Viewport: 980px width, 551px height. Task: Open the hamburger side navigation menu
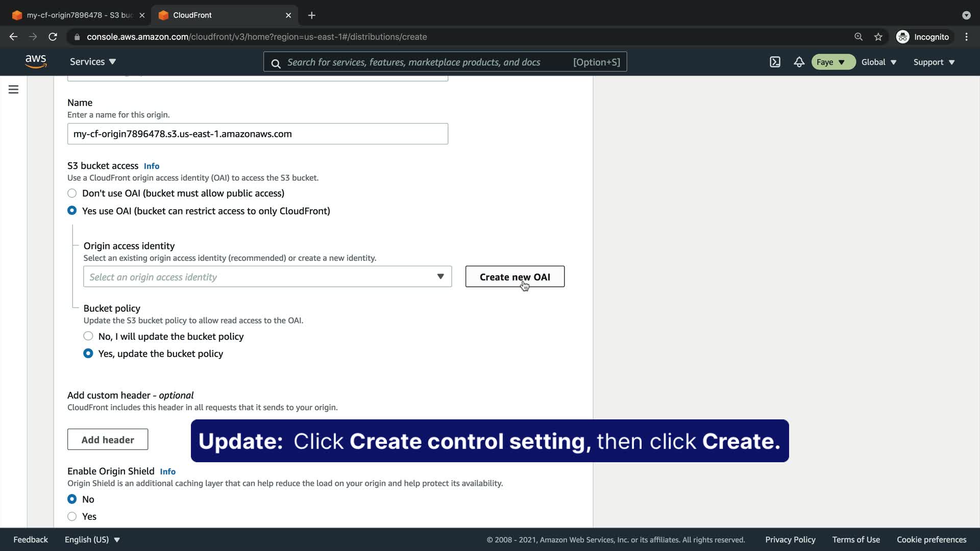14,90
